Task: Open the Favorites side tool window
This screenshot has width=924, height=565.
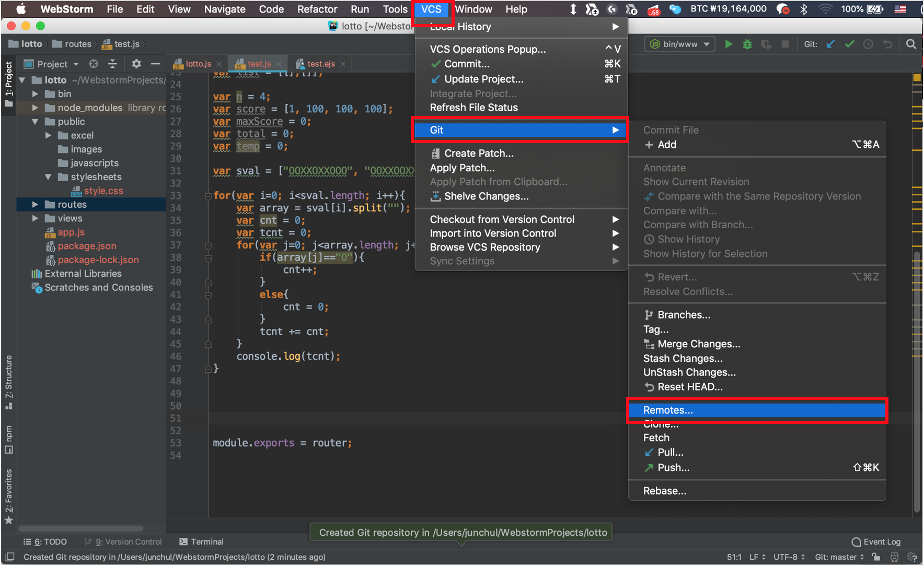Action: [x=9, y=497]
